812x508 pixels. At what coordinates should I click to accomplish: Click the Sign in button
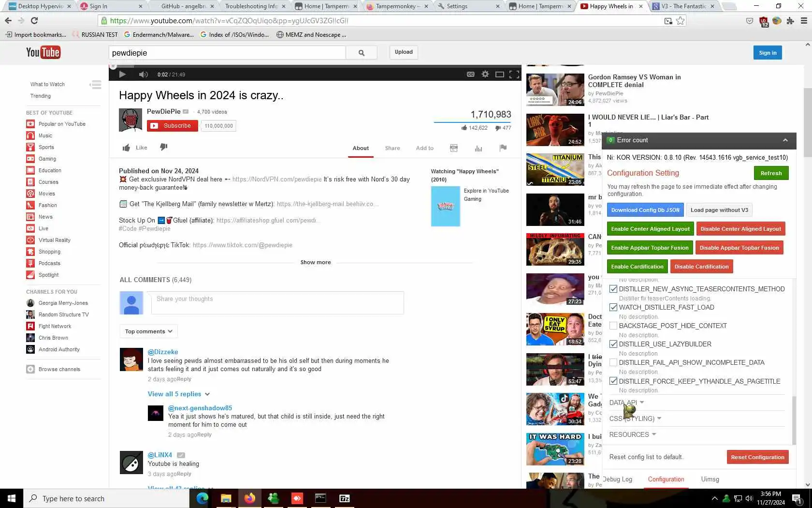768,53
